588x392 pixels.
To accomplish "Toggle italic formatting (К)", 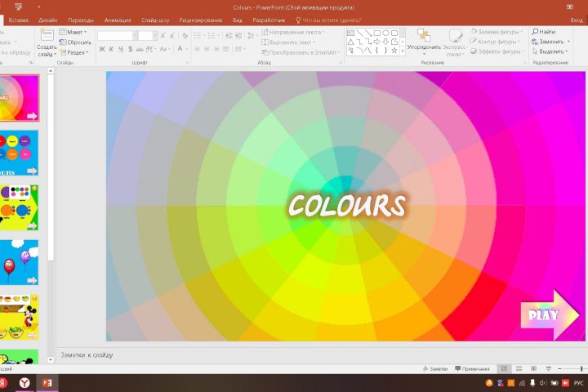I will point(112,49).
